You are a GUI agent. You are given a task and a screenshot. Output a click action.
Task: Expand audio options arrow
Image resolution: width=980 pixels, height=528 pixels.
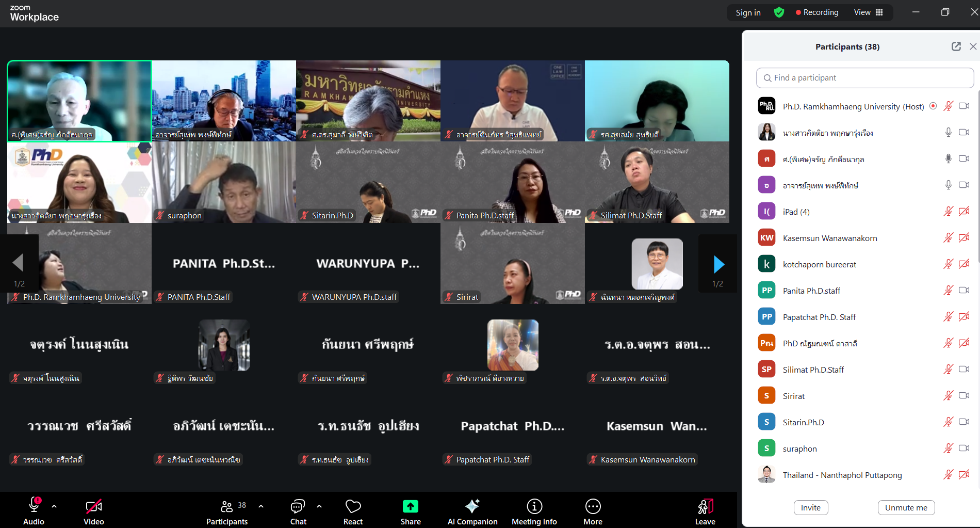tap(54, 506)
